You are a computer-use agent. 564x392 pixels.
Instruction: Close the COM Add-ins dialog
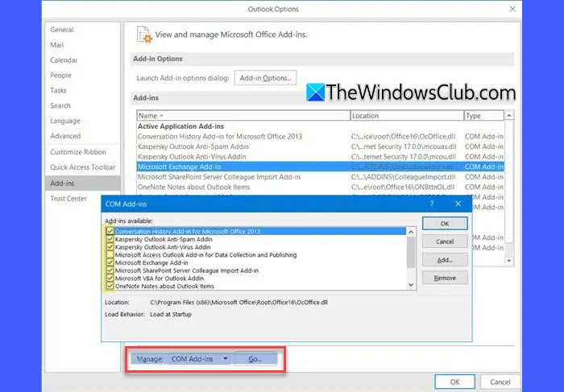click(458, 204)
